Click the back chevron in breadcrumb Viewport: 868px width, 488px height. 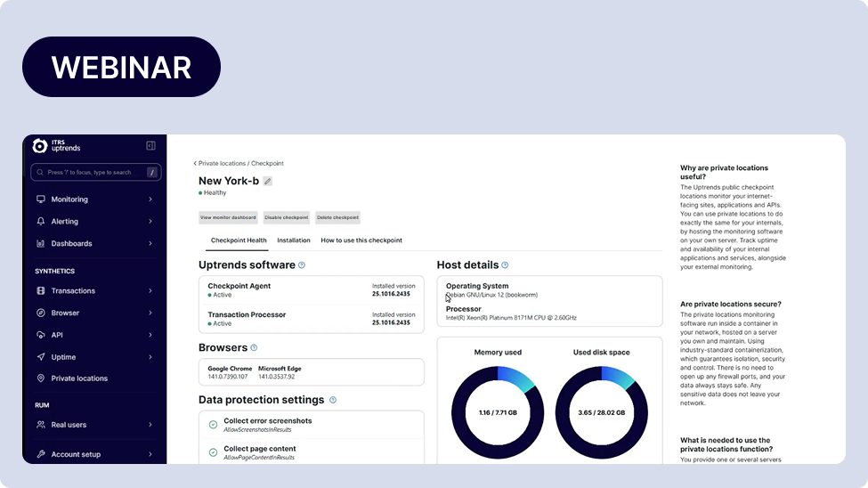click(195, 163)
